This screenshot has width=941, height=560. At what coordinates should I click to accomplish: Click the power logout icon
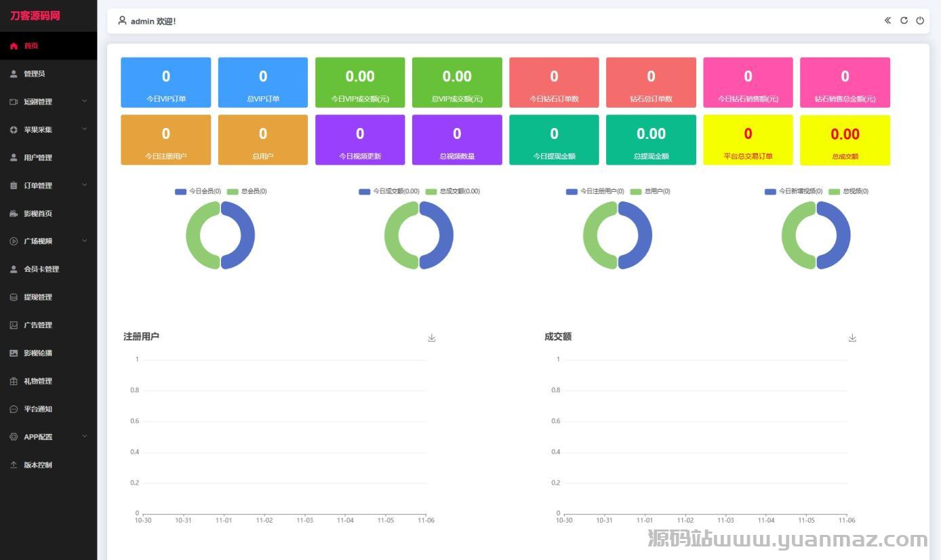920,20
